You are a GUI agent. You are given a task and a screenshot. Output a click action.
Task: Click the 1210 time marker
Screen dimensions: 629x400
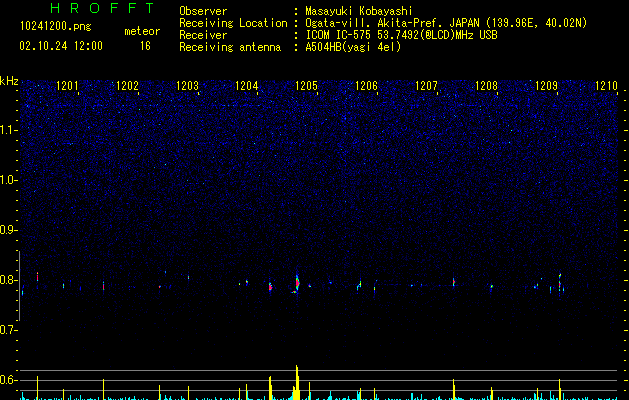pos(606,86)
